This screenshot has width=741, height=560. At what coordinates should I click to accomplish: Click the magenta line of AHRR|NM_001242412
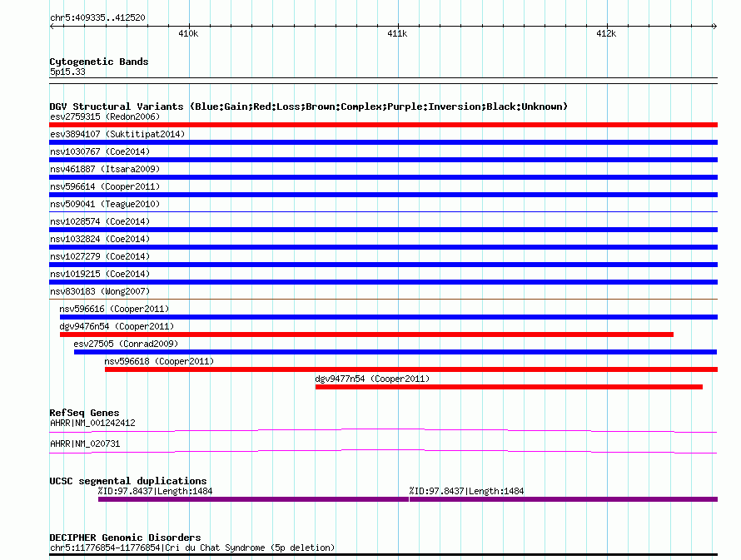pyautogui.click(x=383, y=430)
